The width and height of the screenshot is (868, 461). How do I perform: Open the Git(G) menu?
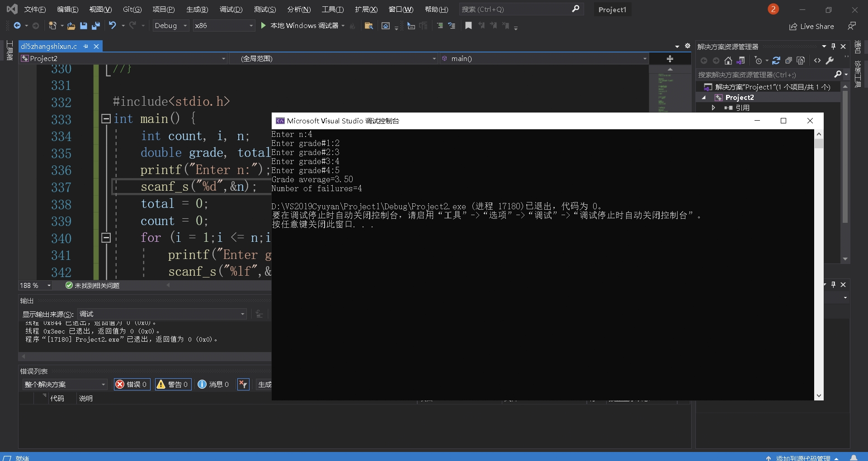point(132,9)
